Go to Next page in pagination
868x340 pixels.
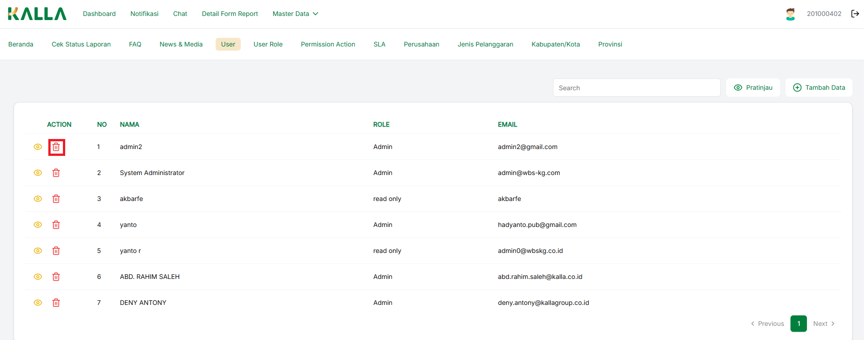pyautogui.click(x=824, y=324)
